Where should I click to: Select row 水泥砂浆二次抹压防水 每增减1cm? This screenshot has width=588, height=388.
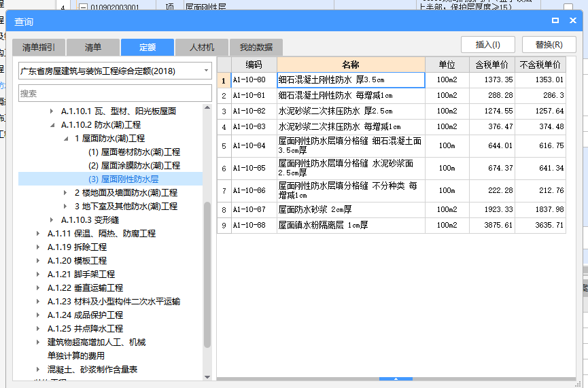click(391, 127)
